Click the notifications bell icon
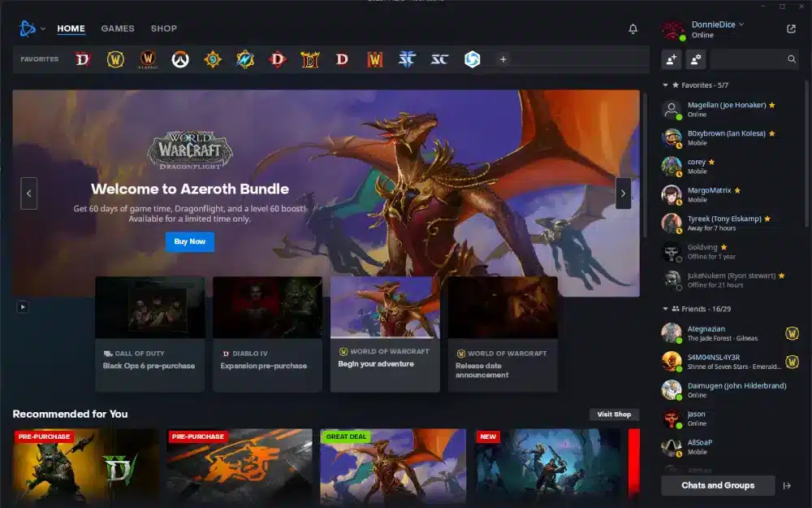The width and height of the screenshot is (812, 508). 633,29
